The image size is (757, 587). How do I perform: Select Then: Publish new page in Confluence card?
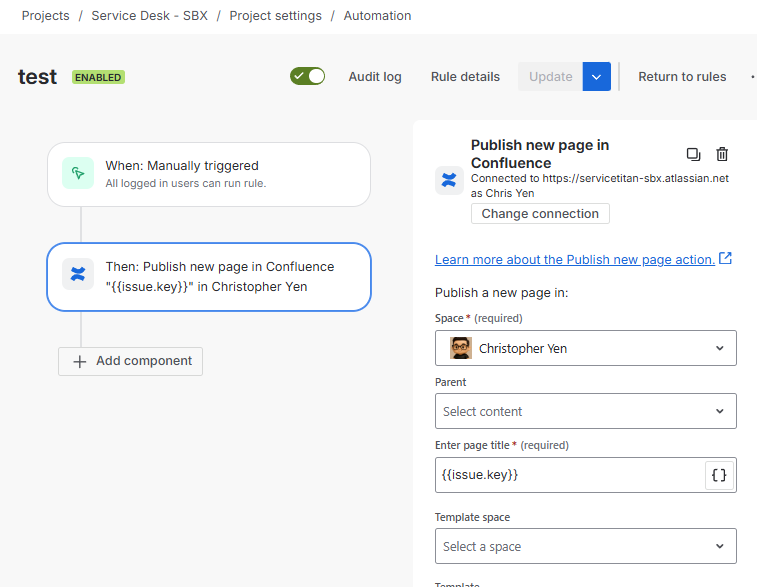pyautogui.click(x=209, y=277)
